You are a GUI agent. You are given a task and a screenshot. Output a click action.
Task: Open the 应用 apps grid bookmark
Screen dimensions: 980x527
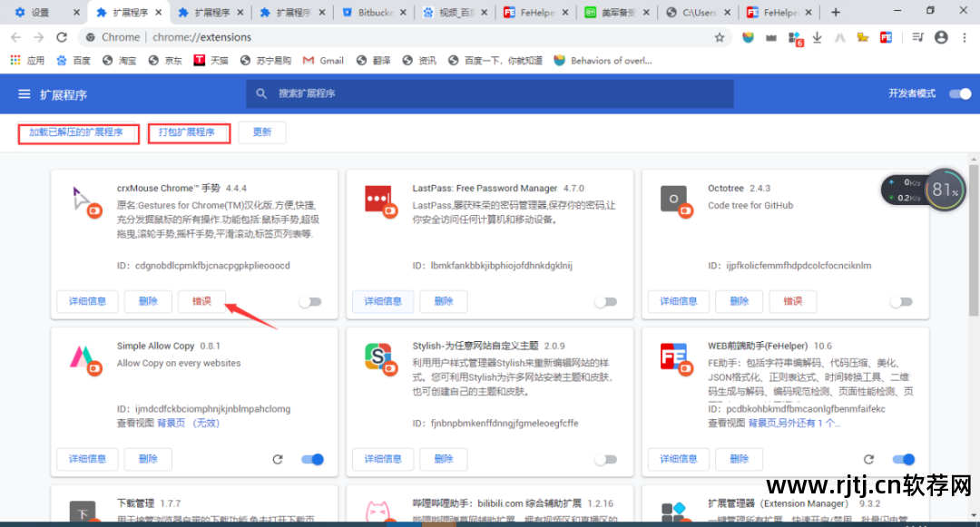pyautogui.click(x=28, y=61)
